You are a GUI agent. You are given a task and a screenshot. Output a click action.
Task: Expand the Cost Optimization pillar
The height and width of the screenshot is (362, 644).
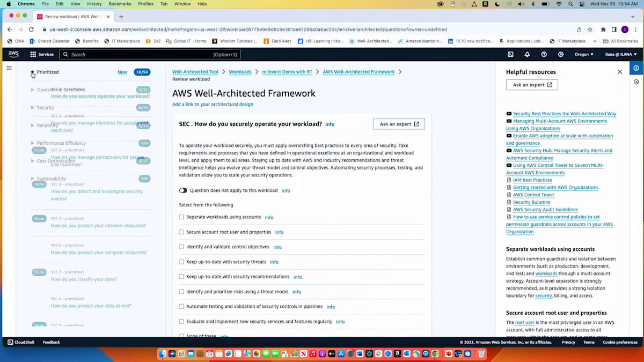click(32, 161)
